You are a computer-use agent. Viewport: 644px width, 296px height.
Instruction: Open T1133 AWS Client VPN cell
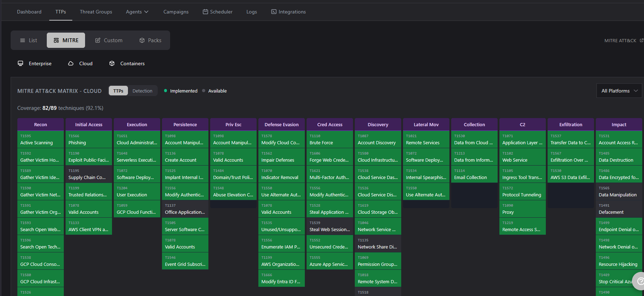(x=89, y=226)
